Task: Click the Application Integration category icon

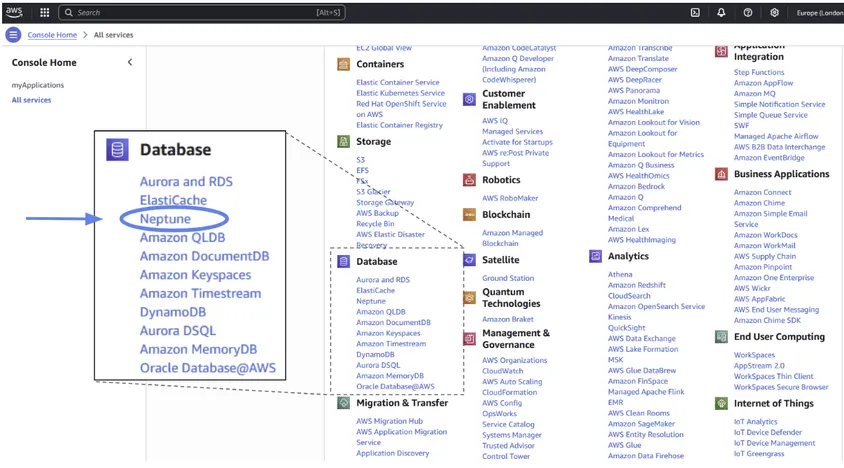Action: 721,51
